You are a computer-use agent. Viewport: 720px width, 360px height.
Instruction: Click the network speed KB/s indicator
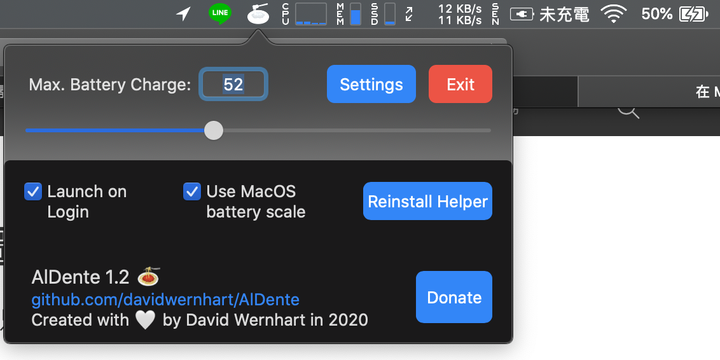(460, 14)
